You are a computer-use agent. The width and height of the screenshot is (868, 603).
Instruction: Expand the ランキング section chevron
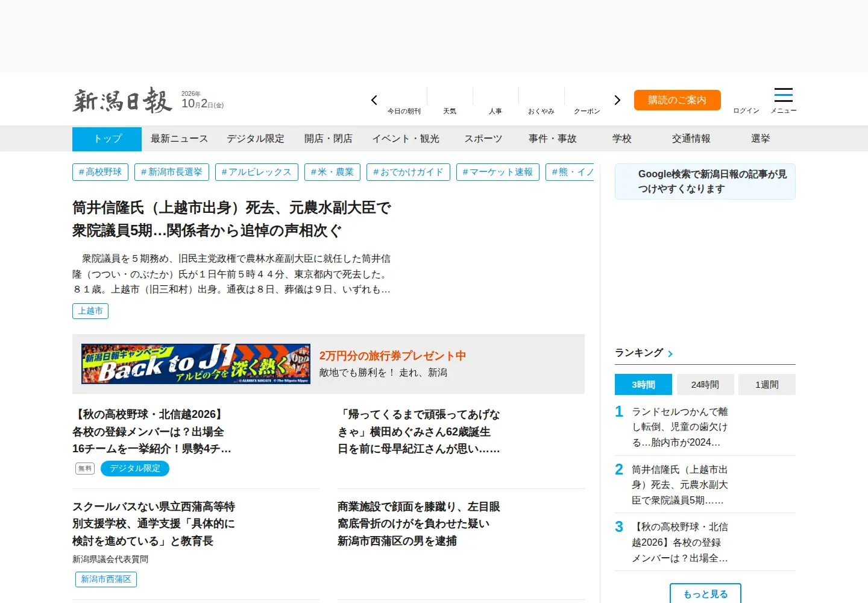pos(670,354)
